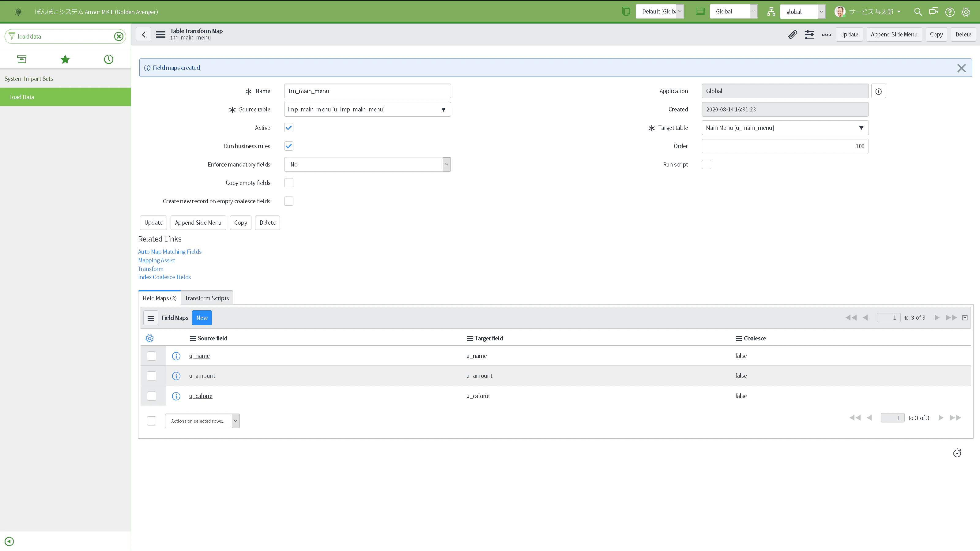
Task: Click the Order input field
Action: pos(785,146)
